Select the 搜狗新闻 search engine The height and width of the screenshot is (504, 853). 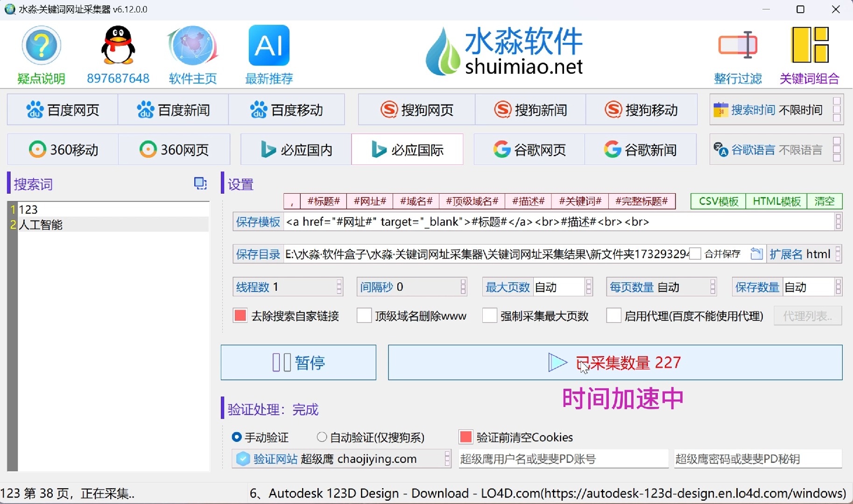point(530,110)
